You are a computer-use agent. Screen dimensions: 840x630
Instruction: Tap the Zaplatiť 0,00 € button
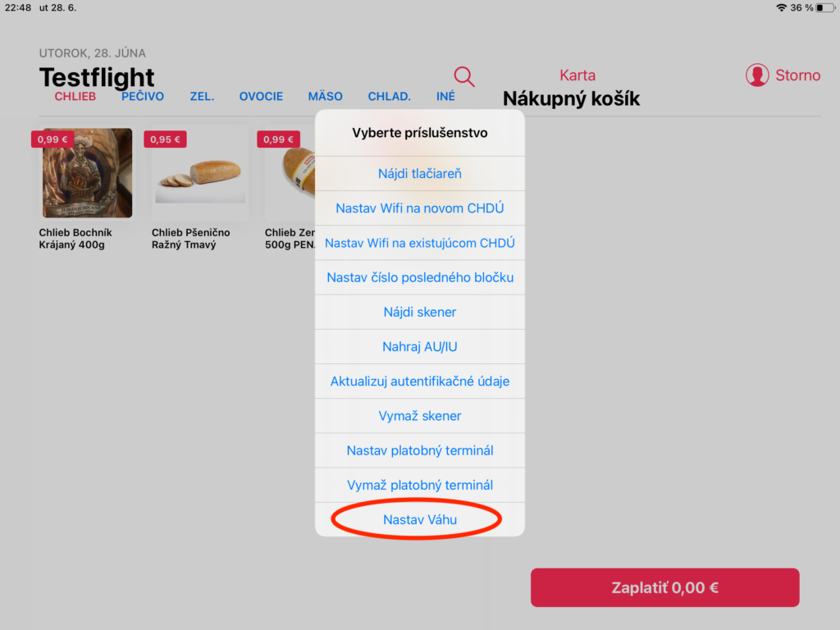click(x=664, y=587)
